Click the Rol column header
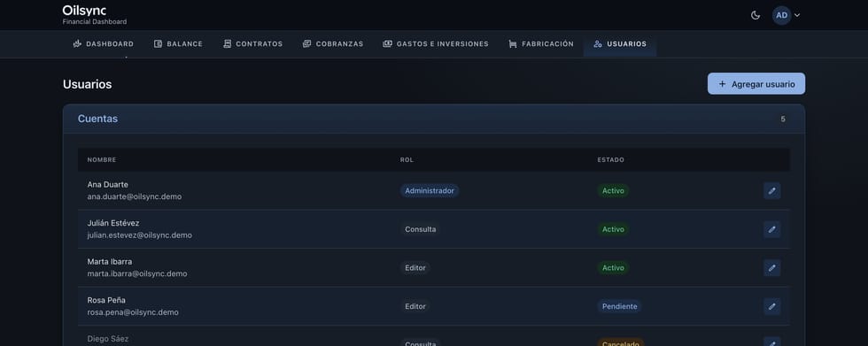 click(x=407, y=160)
